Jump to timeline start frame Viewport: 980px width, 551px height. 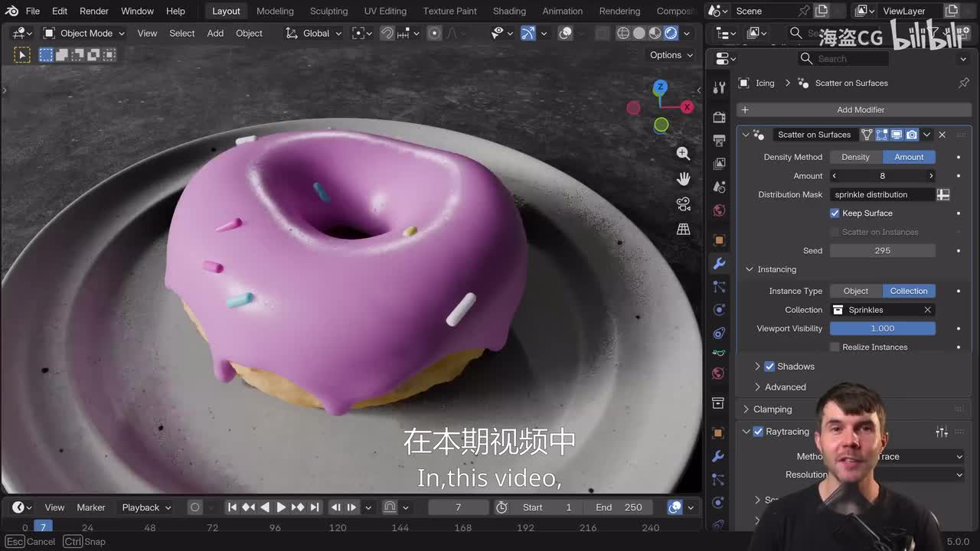pyautogui.click(x=232, y=507)
